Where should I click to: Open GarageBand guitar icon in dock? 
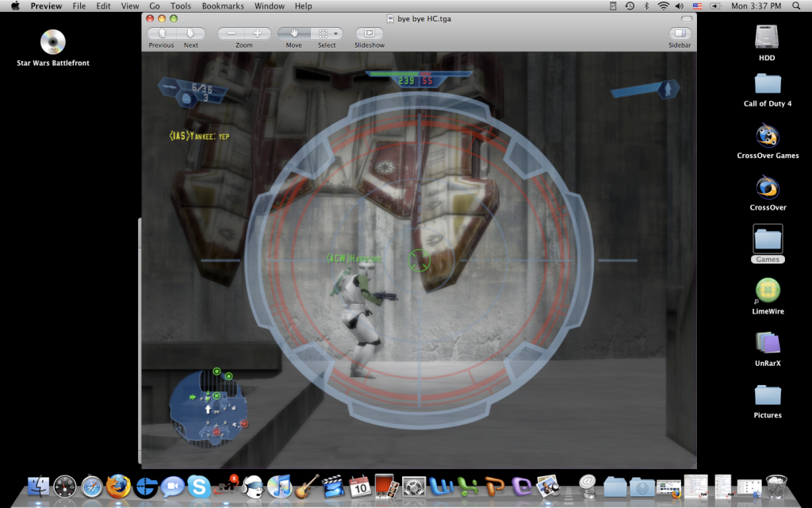point(307,487)
